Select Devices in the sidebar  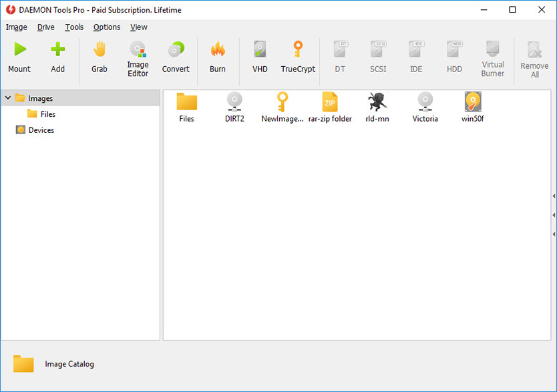pos(40,130)
